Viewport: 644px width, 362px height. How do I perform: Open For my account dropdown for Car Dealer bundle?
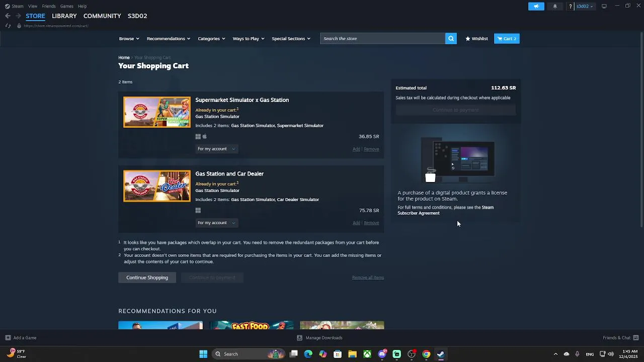(x=216, y=223)
